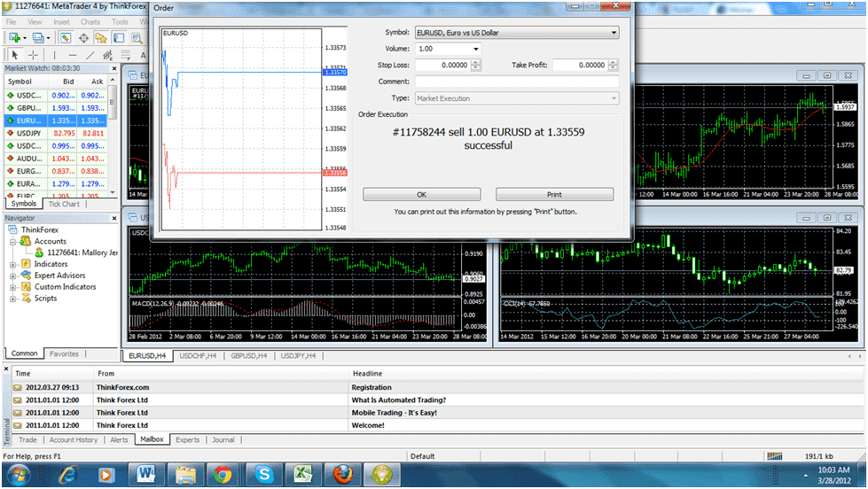Open the Profiles dropdown arrow
868x489 pixels.
(x=48, y=38)
